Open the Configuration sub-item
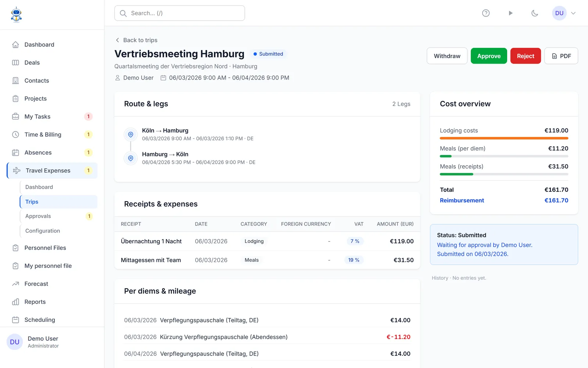Image resolution: width=588 pixels, height=368 pixels. click(x=59, y=231)
